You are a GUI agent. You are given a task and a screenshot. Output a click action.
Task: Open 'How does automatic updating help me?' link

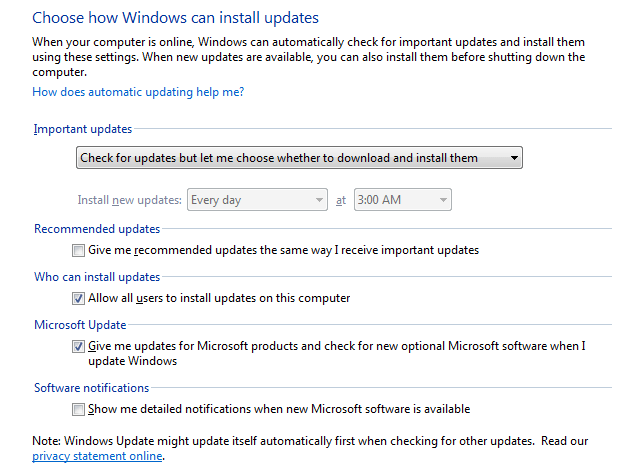[x=138, y=92]
